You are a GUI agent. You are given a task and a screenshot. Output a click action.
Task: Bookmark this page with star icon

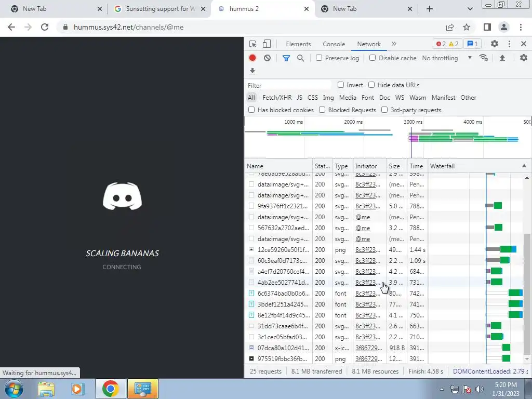[x=467, y=27]
